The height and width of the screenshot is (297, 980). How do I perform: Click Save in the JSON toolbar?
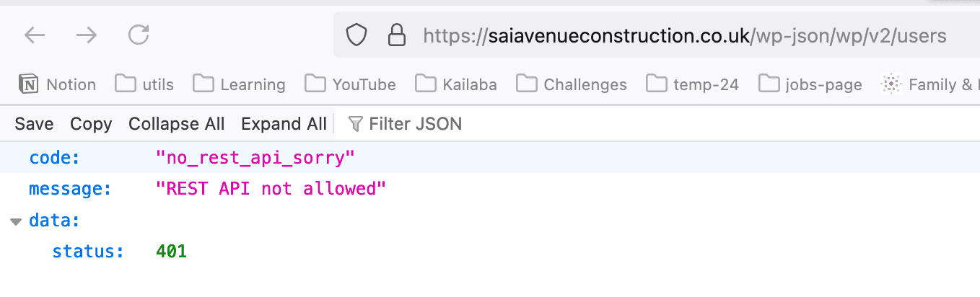(x=34, y=124)
